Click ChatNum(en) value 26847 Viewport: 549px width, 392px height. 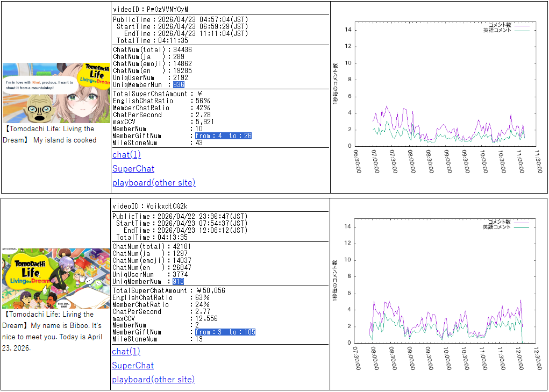pos(182,268)
